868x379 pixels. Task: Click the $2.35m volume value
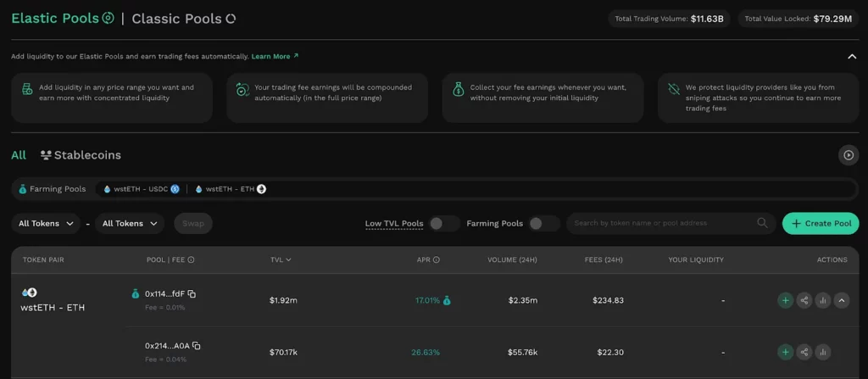point(523,300)
